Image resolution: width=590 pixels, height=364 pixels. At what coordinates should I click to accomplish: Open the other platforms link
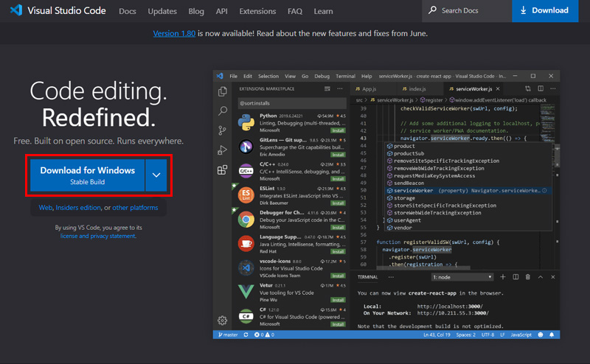(135, 208)
